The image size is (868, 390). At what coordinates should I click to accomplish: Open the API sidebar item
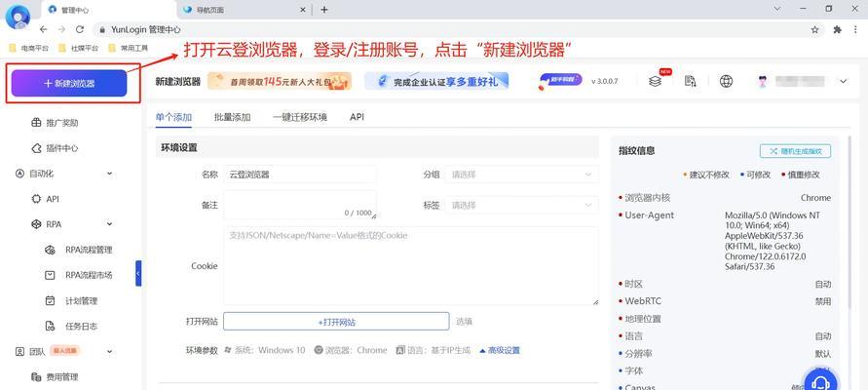53,199
